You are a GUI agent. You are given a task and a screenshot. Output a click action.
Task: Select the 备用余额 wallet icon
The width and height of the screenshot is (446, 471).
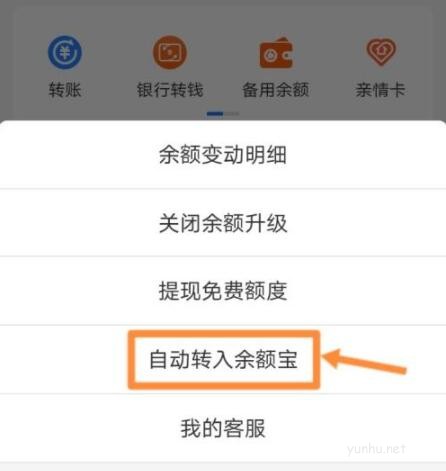276,53
